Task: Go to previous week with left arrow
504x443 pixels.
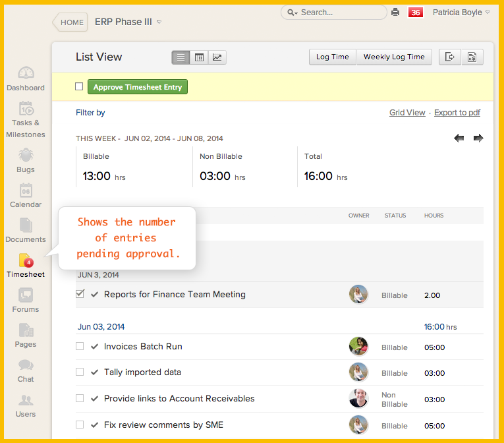Action: pyautogui.click(x=459, y=138)
